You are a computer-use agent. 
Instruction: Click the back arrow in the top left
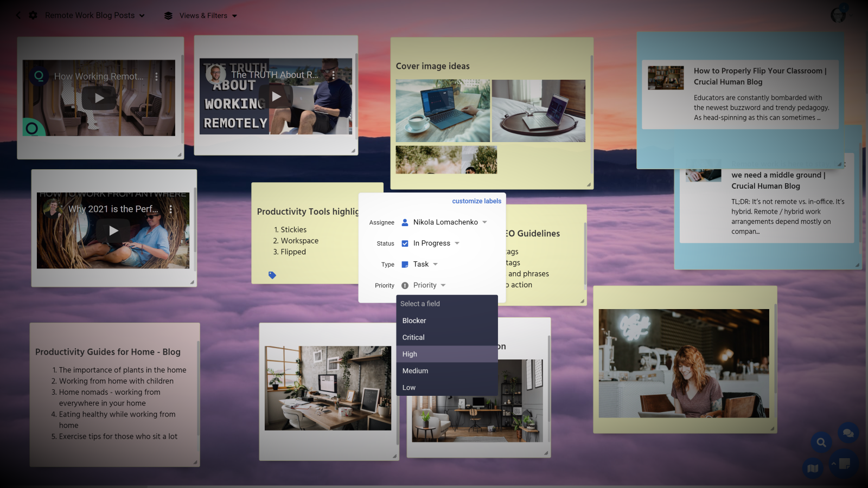18,15
